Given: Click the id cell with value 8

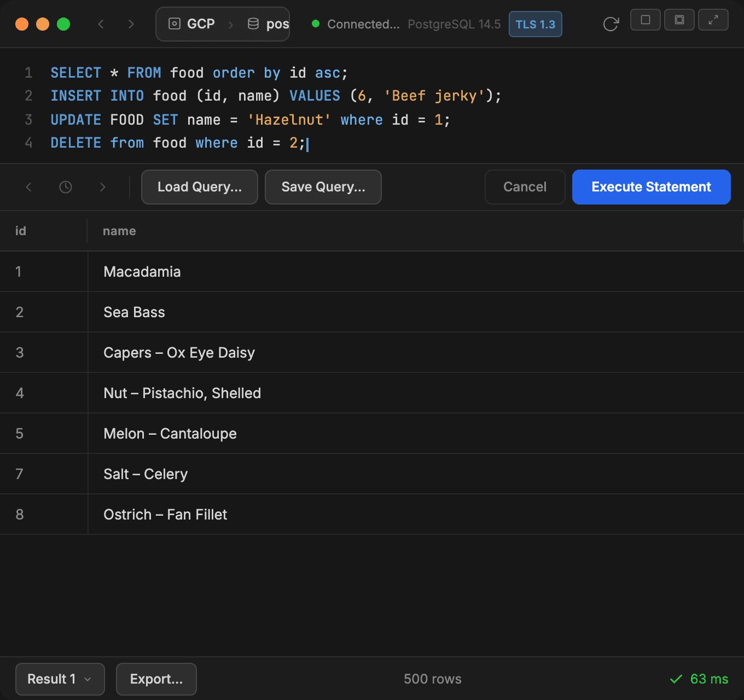Looking at the screenshot, I should [x=44, y=515].
